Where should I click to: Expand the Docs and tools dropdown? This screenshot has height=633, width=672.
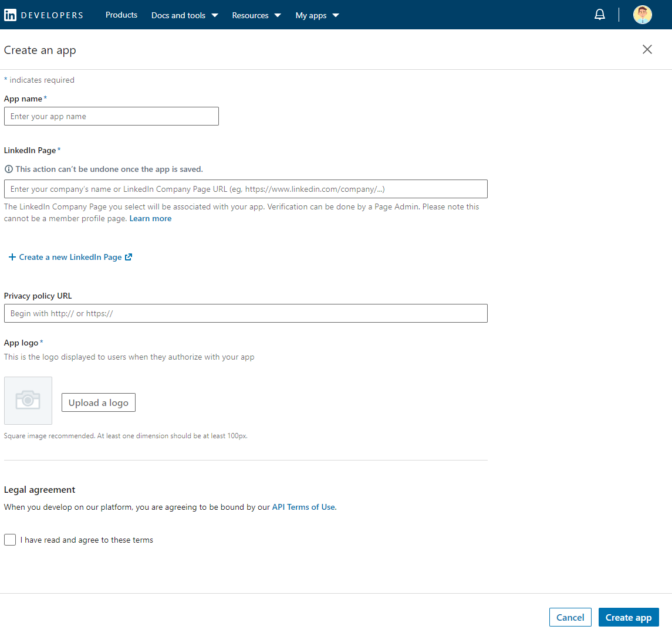tap(184, 15)
